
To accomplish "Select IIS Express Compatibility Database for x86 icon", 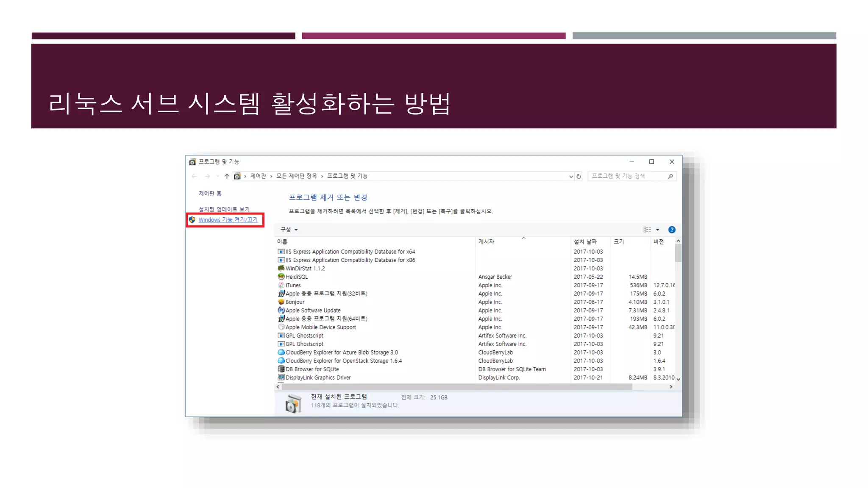I will tap(281, 260).
